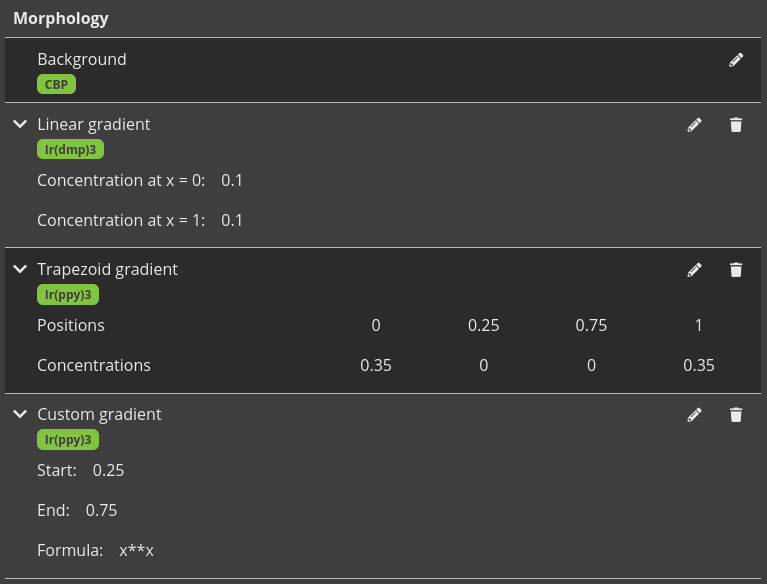This screenshot has height=584, width=767.
Task: Click the Custom gradient End value 0.75
Action: [x=101, y=510]
